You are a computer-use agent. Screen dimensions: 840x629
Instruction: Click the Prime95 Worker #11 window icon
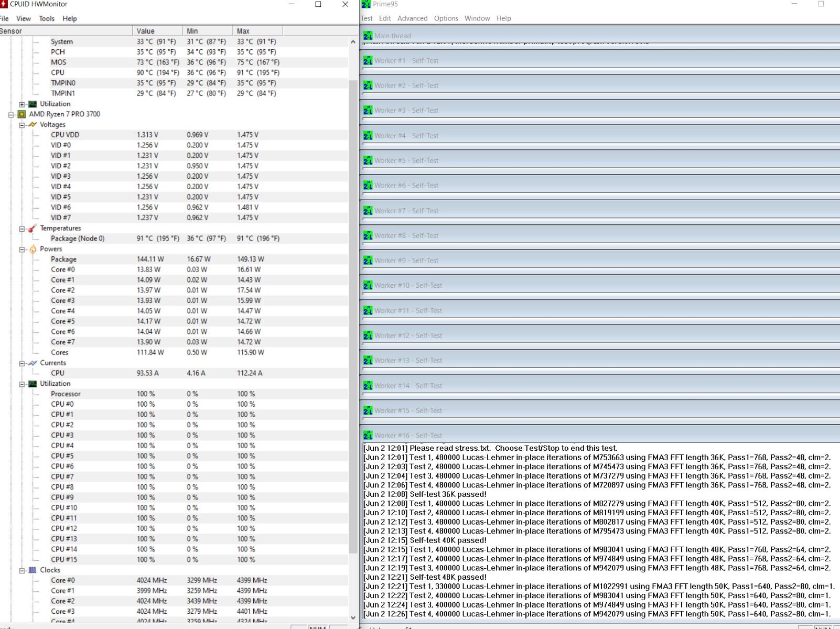click(368, 311)
